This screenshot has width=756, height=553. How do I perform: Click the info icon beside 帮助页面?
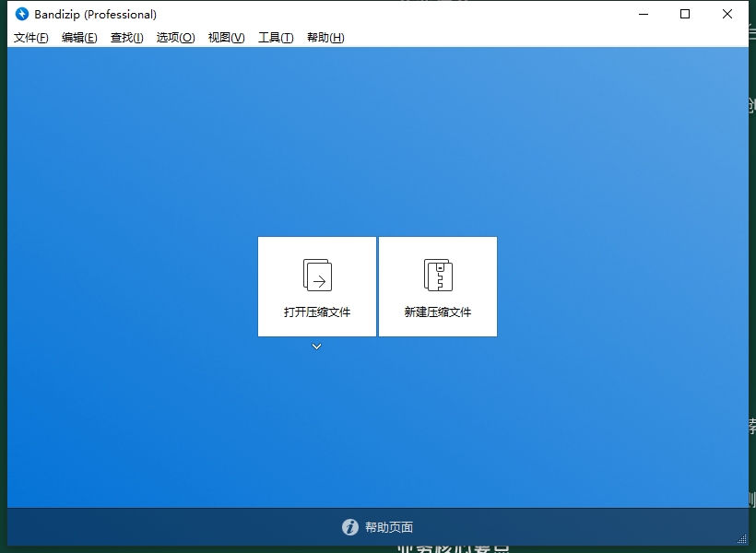point(350,527)
